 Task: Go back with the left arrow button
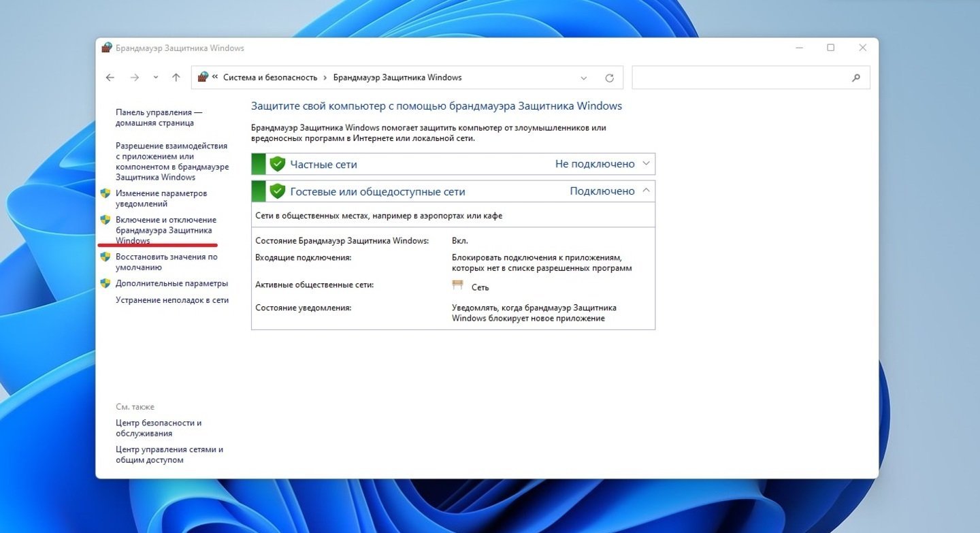click(110, 78)
